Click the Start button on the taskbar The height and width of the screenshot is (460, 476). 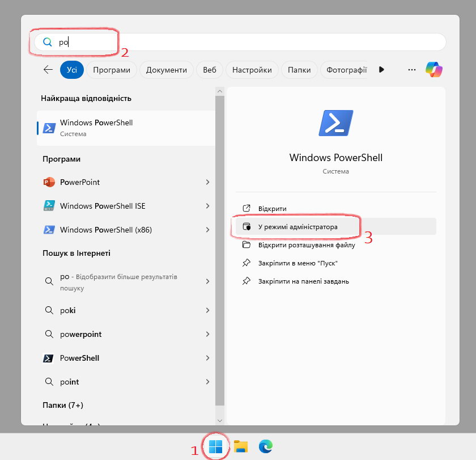pyautogui.click(x=215, y=446)
